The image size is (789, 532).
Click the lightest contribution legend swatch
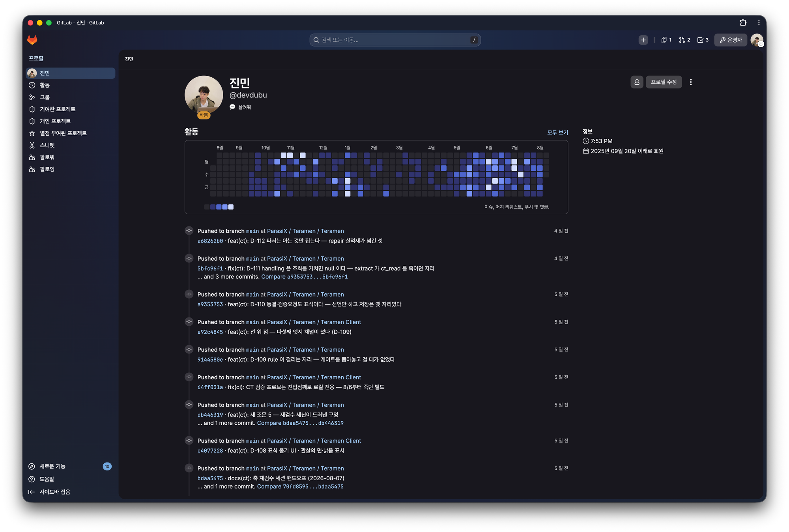(231, 207)
